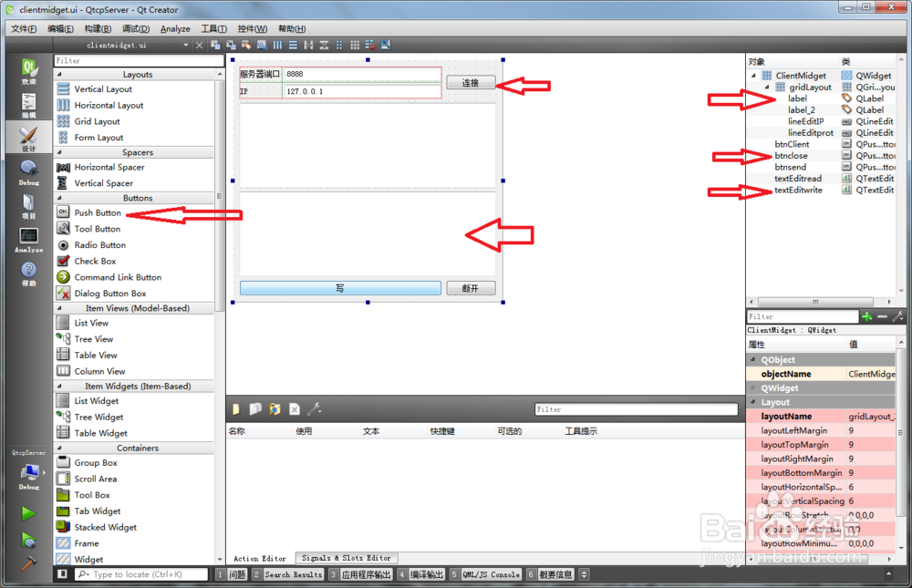Open QtcpServer Debug kit selector
912x588 pixels.
click(29, 477)
